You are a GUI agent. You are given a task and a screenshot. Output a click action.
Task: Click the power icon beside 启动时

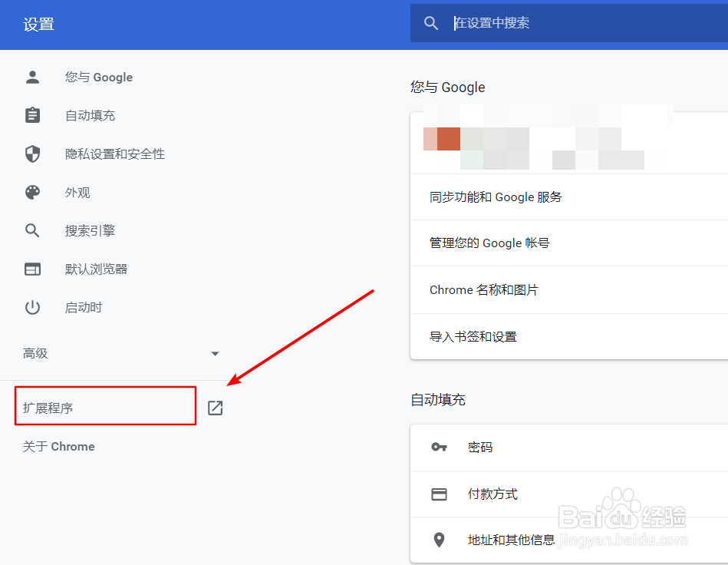(x=32, y=307)
